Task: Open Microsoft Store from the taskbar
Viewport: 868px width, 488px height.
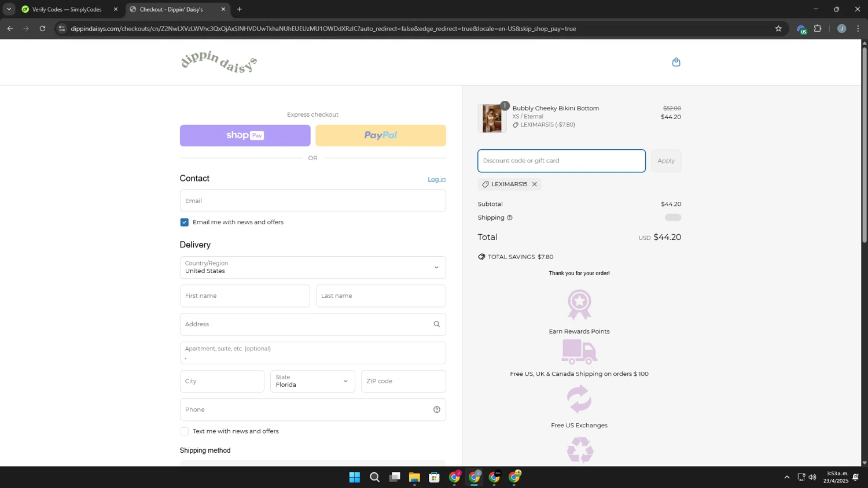Action: pos(435,477)
